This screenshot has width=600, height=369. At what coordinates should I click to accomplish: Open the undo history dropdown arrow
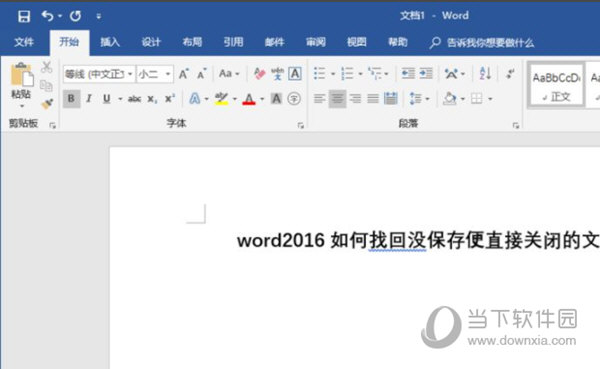(x=60, y=16)
